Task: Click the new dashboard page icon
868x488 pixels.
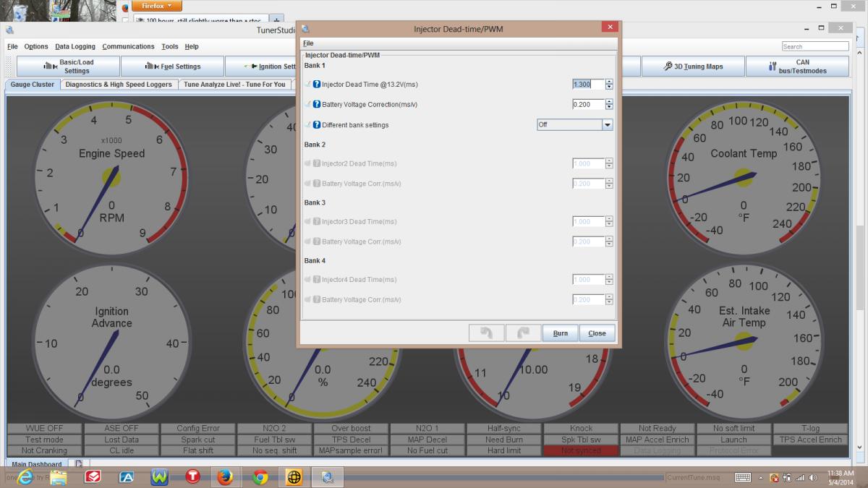Action: pos(78,464)
